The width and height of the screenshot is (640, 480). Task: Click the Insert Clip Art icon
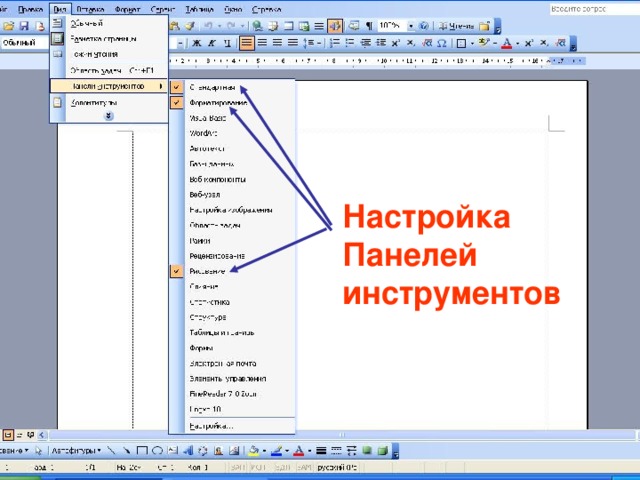(219, 451)
